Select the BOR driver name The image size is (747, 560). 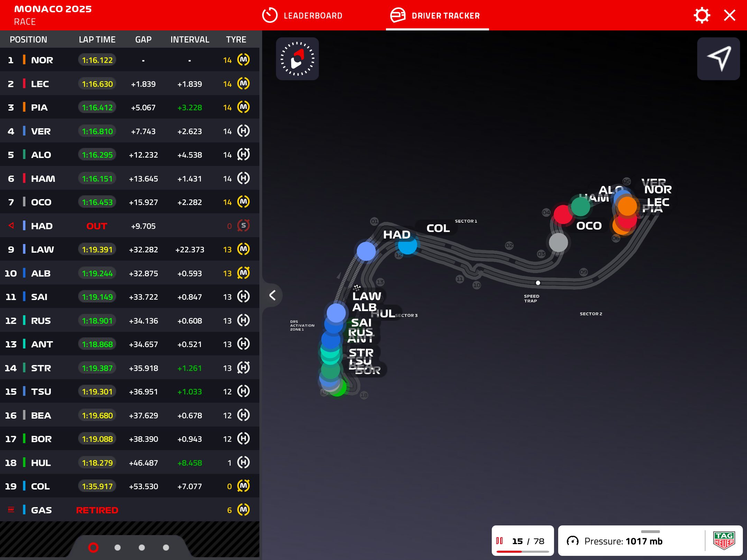tap(41, 439)
